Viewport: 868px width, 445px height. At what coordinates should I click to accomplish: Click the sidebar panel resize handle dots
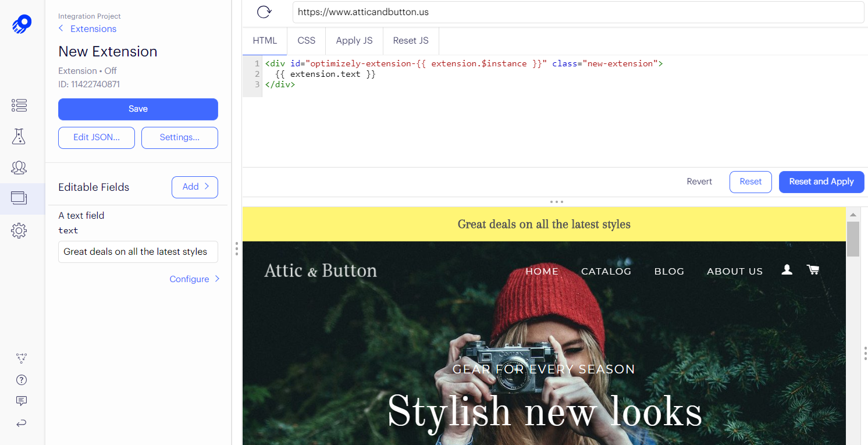coord(237,248)
